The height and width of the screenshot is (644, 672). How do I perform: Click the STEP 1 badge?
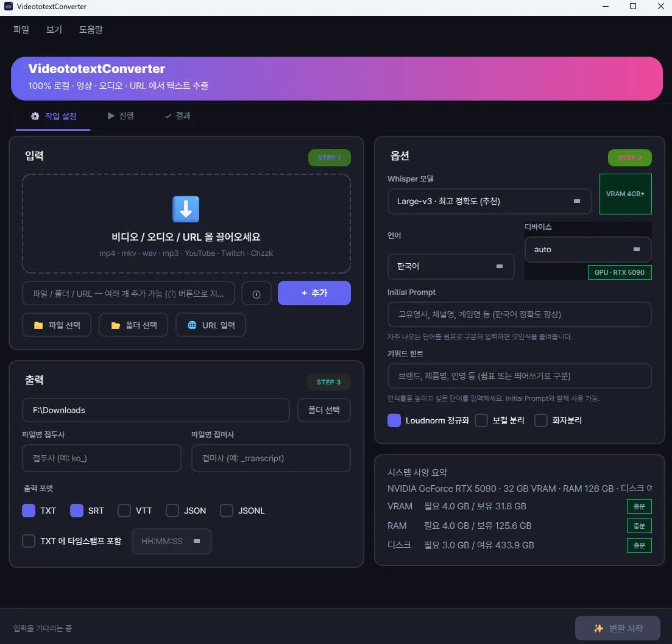pos(330,158)
